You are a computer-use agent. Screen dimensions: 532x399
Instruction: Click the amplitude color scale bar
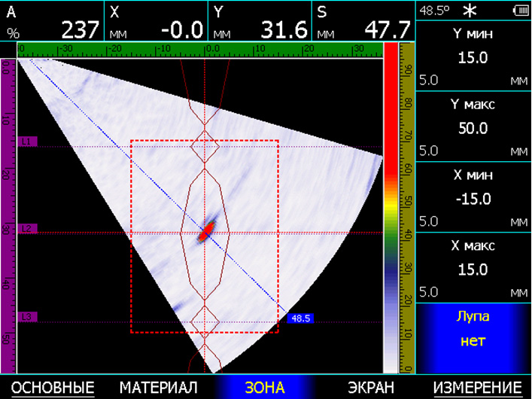391,207
